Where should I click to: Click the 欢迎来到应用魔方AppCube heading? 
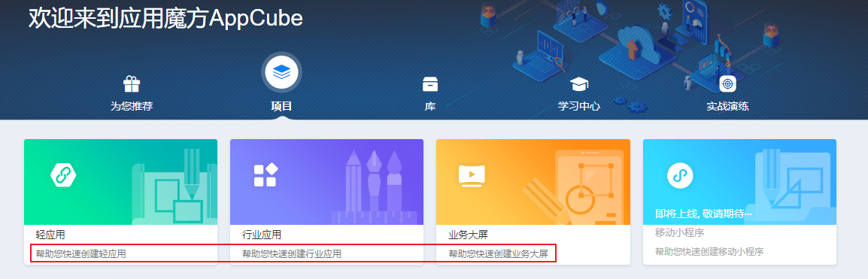165,18
